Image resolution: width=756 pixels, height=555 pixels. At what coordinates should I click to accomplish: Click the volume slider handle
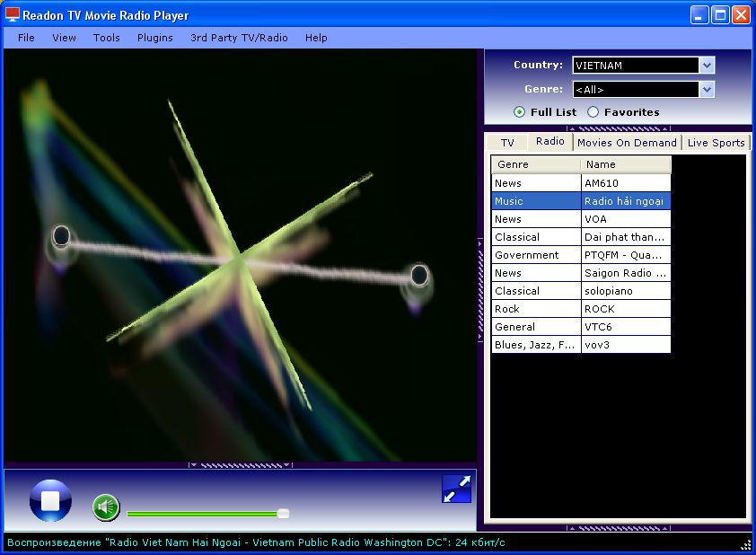click(283, 514)
